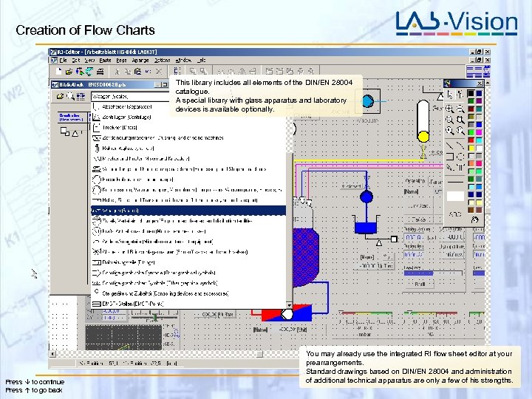The image size is (532, 399).
Task: Click the paint palette icon at palette bottom
Action: point(474,220)
